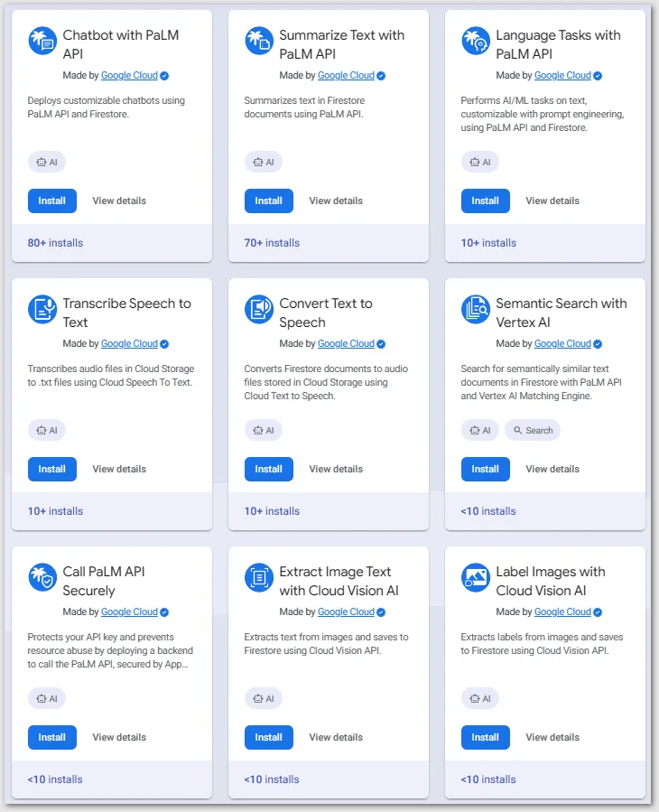Click the '70+ installs' text

click(x=272, y=243)
